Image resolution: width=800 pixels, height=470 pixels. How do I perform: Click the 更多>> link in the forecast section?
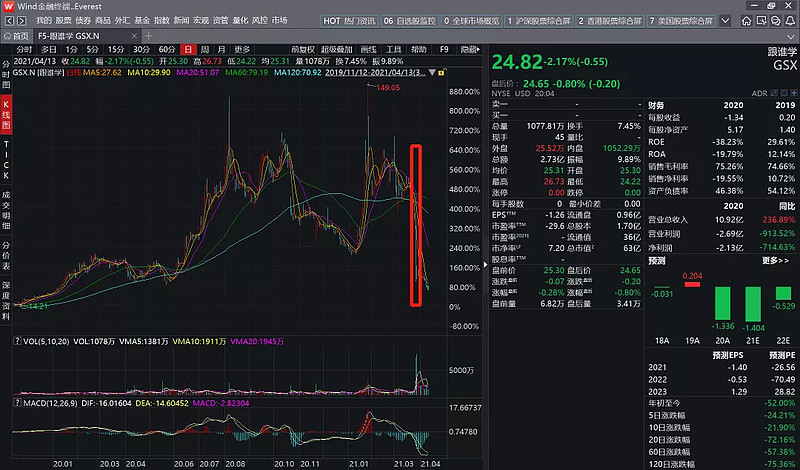pos(775,261)
